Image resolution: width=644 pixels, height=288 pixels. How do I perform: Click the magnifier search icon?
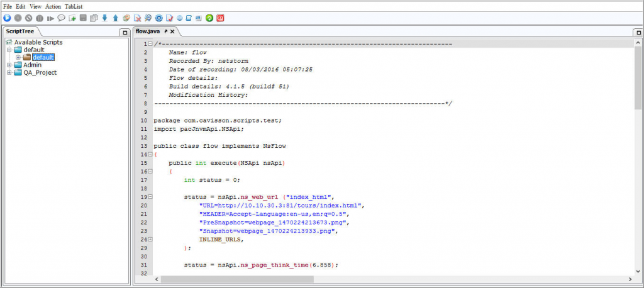[148, 18]
